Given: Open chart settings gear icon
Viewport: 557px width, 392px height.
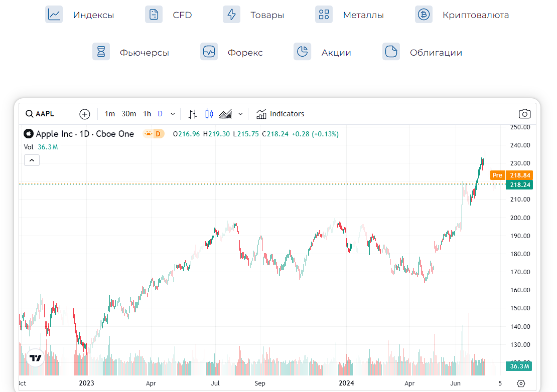Looking at the screenshot, I should [521, 383].
